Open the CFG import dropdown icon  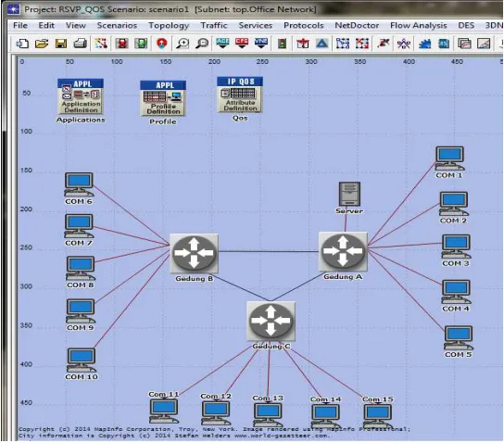242,43
